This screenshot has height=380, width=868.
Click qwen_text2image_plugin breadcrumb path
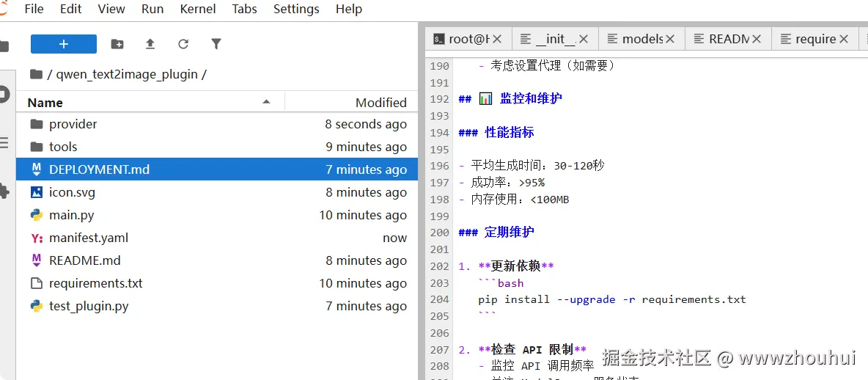point(127,74)
